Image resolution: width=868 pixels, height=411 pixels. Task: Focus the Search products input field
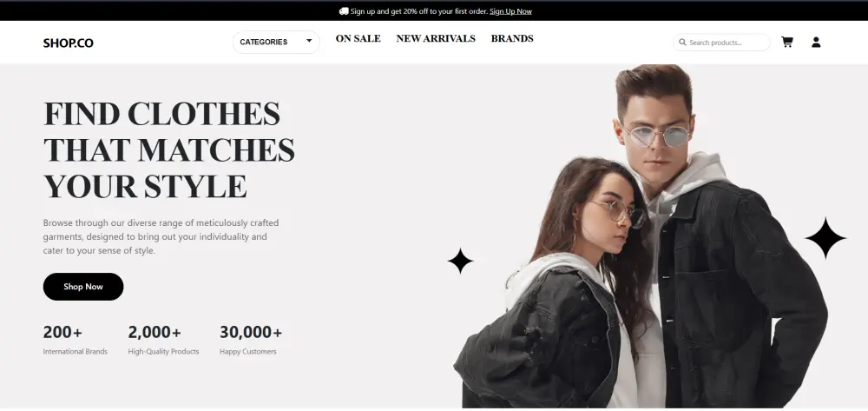click(721, 42)
